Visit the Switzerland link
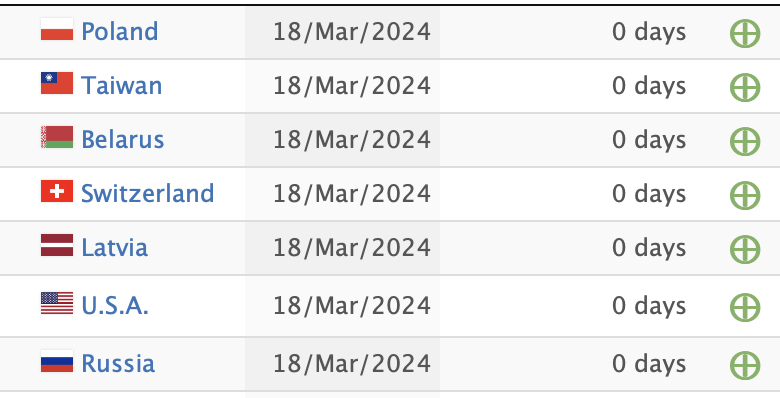Viewport: 780px width, 398px height. click(147, 193)
